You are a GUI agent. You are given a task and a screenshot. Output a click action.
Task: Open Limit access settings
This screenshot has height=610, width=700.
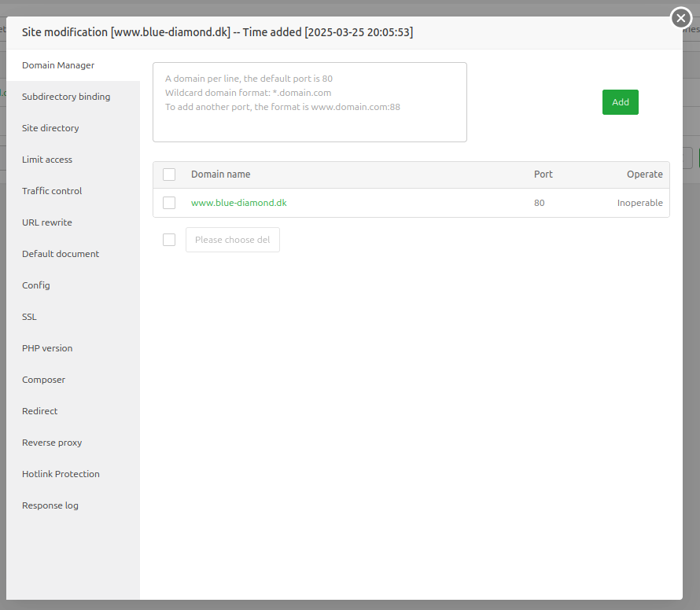pyautogui.click(x=73, y=160)
